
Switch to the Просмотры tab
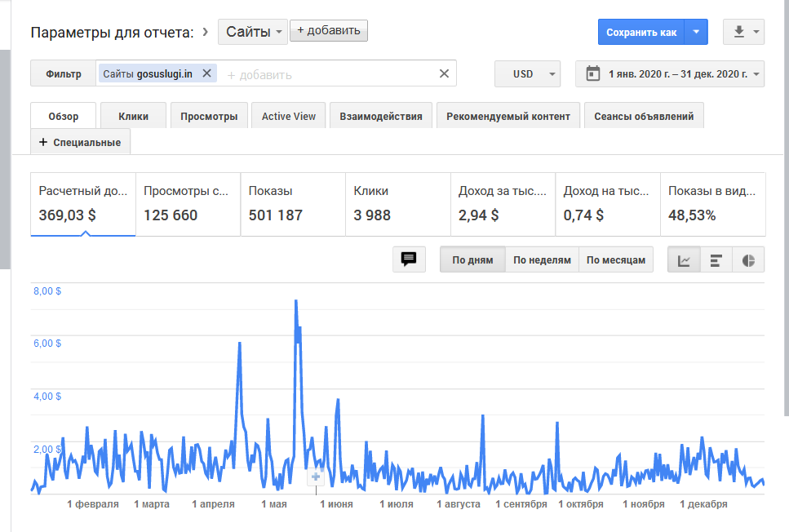point(209,116)
